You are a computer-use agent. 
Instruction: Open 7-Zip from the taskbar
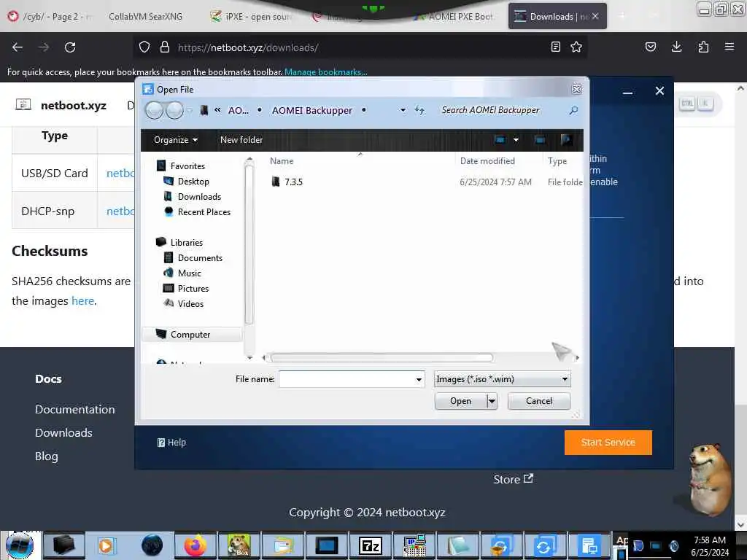click(371, 545)
